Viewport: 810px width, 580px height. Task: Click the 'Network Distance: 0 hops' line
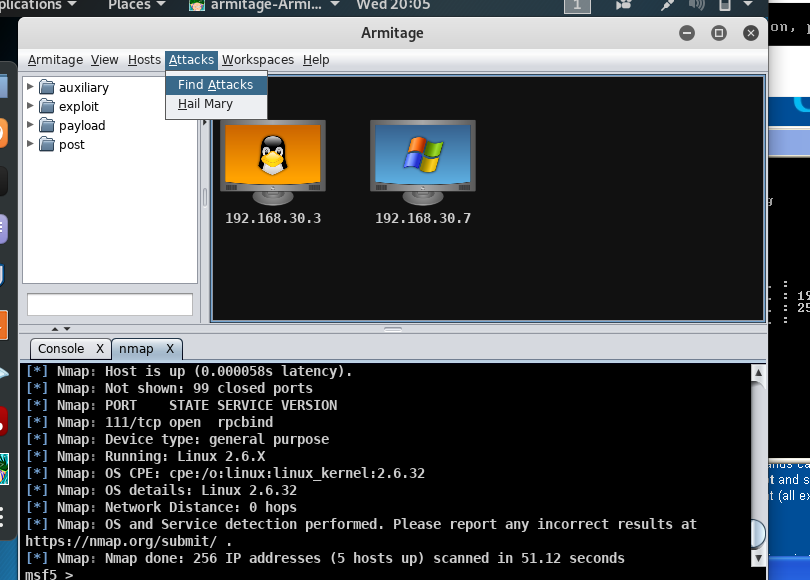tap(162, 507)
